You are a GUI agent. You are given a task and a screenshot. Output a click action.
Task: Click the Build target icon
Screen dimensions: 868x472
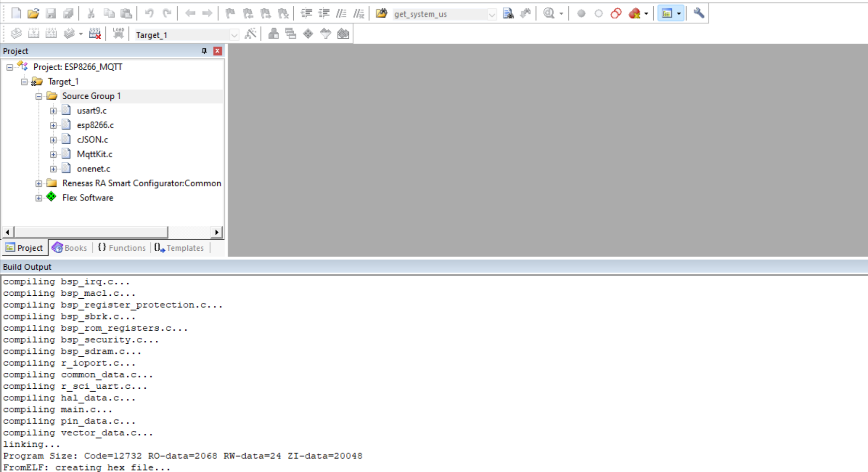(x=33, y=33)
